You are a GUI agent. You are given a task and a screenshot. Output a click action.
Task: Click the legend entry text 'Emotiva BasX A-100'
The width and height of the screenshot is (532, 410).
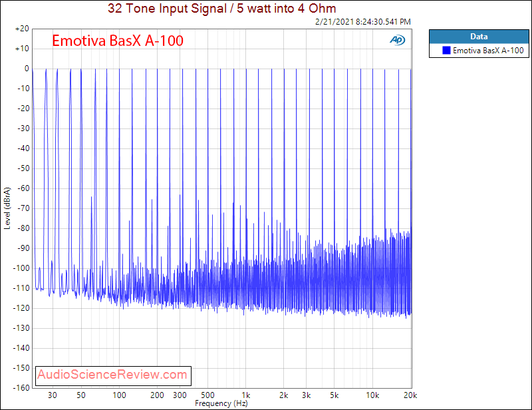(x=488, y=51)
